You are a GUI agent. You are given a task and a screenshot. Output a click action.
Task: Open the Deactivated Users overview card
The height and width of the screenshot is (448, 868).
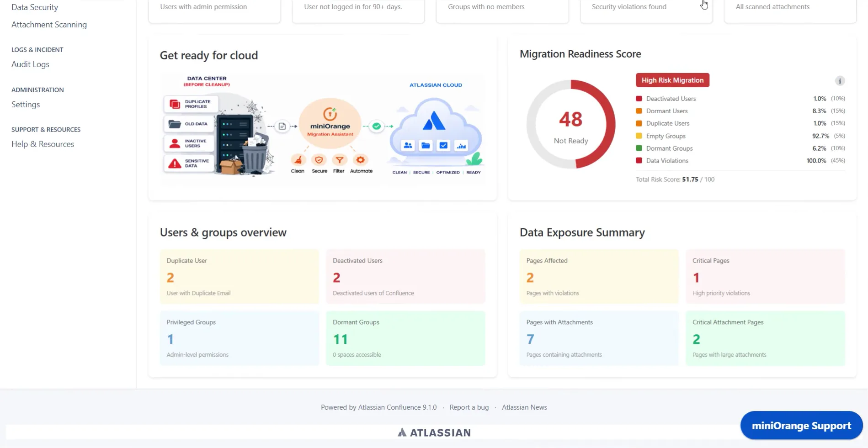(405, 276)
